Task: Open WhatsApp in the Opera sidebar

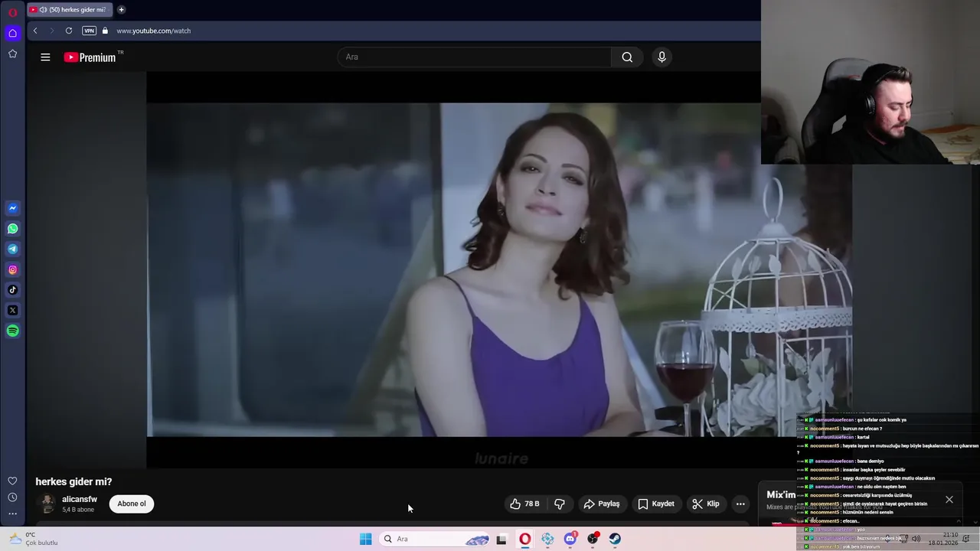Action: coord(12,229)
